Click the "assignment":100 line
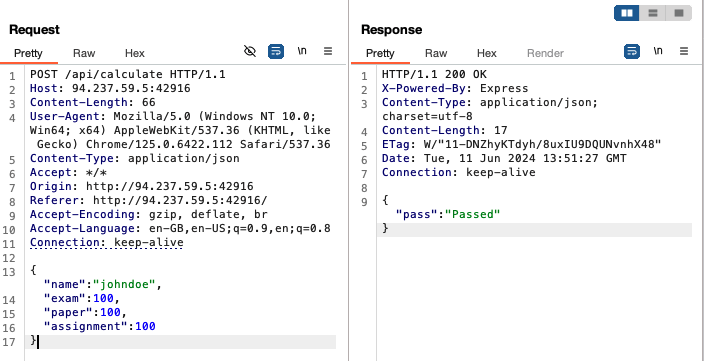Image resolution: width=704 pixels, height=361 pixels. pyautogui.click(x=99, y=326)
